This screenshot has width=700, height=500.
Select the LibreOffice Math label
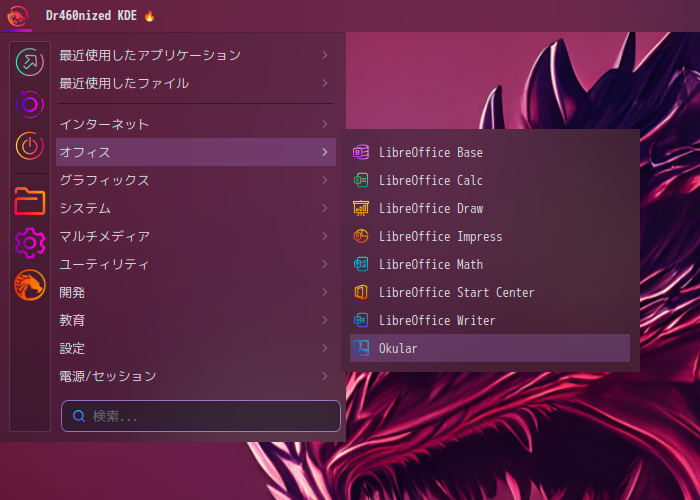click(431, 264)
